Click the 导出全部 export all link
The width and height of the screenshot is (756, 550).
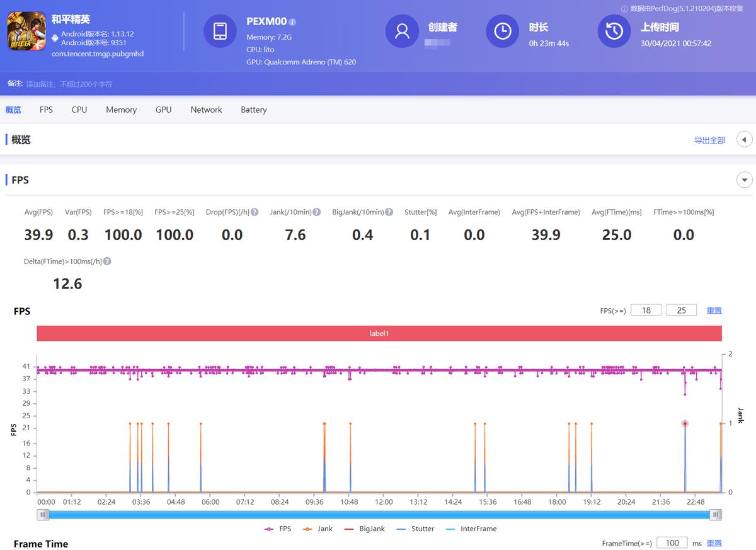click(x=709, y=140)
